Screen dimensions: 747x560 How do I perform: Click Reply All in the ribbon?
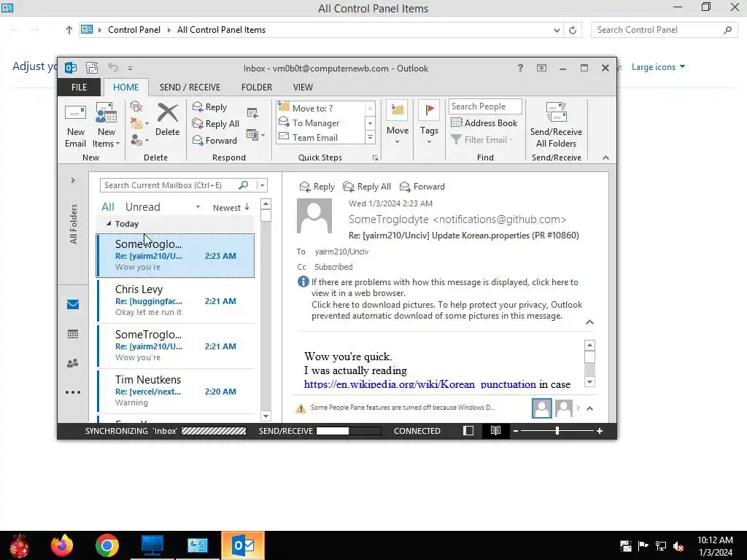[x=215, y=124]
